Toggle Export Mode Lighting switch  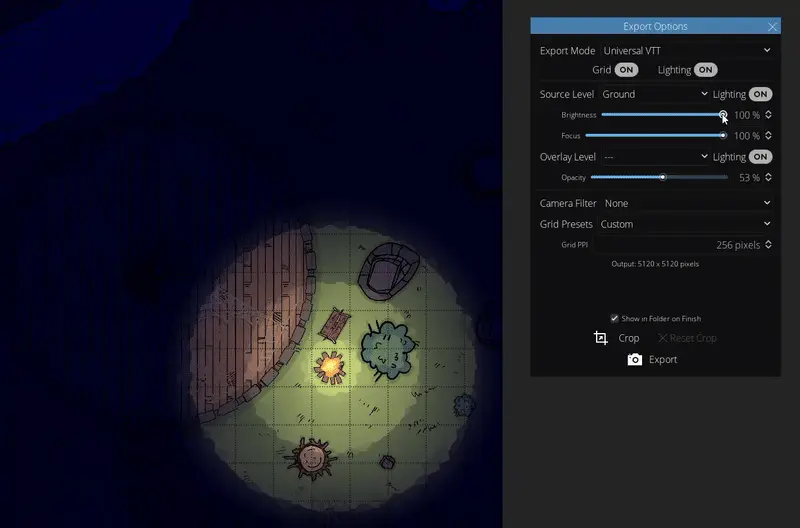pos(706,70)
